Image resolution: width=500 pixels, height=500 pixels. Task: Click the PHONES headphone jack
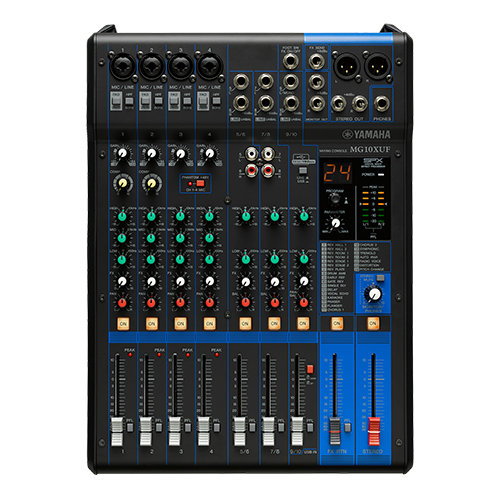pyautogui.click(x=382, y=103)
